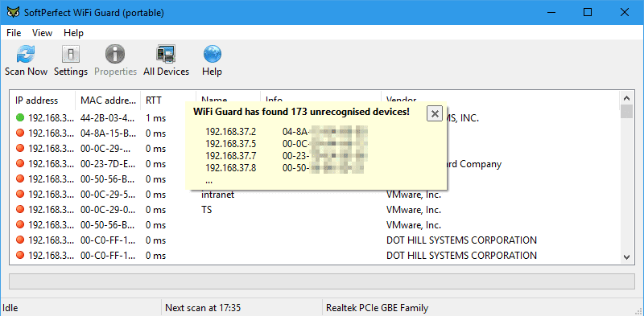Screen dimensions: 644x316
Task: Click the first DOT HILL SYSTEMS CORPORATION vendor
Action: tap(461, 240)
